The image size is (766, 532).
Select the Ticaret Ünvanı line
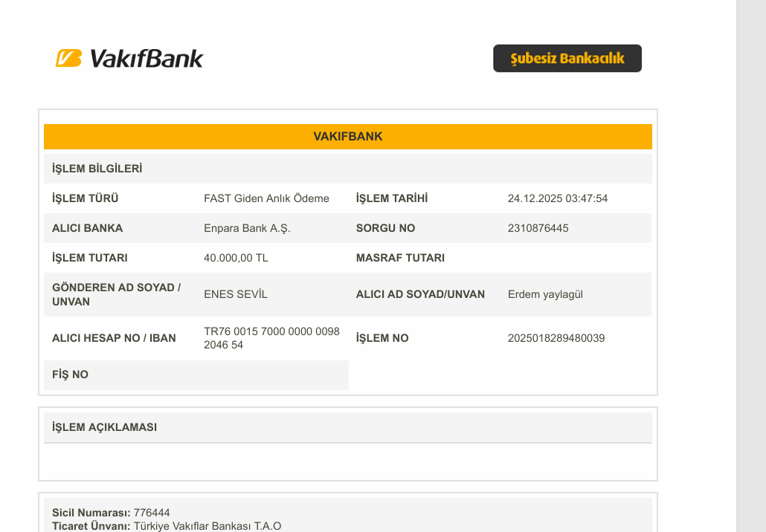click(x=167, y=526)
